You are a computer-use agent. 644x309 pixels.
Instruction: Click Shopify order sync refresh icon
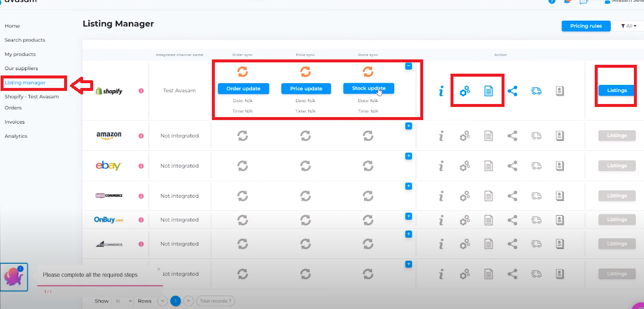(x=243, y=72)
